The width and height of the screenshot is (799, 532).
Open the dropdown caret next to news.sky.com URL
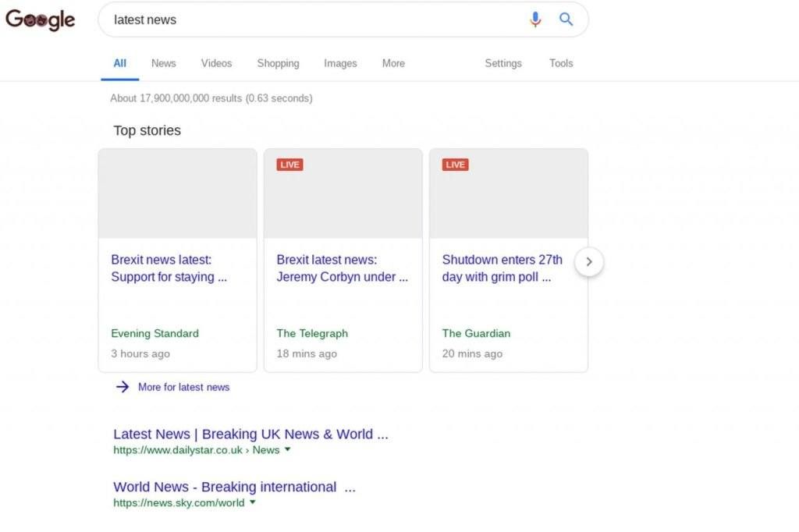click(251, 502)
